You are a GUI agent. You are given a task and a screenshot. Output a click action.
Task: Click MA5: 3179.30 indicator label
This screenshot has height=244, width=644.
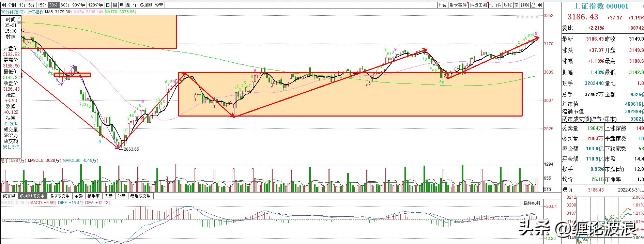[x=58, y=12]
